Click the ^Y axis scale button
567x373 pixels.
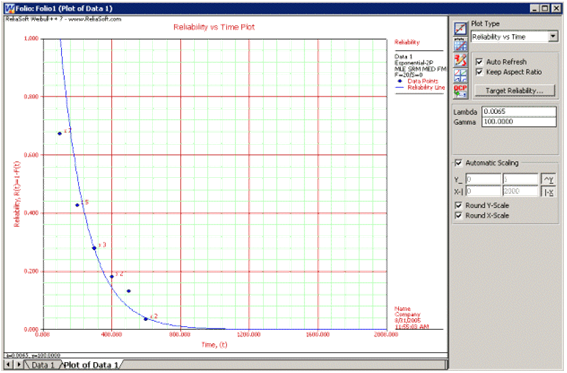(548, 179)
